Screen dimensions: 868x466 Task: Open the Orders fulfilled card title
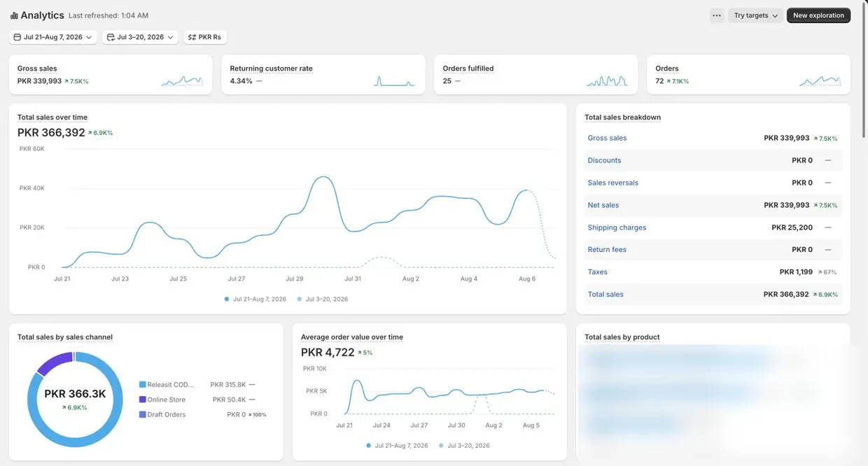468,69
